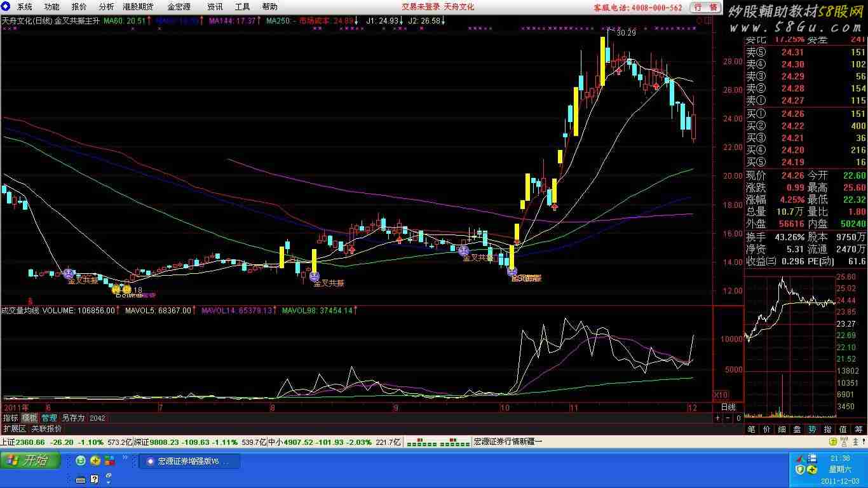The image size is (868, 488).
Task: Open the 扩展区 tab
Action: coord(14,429)
